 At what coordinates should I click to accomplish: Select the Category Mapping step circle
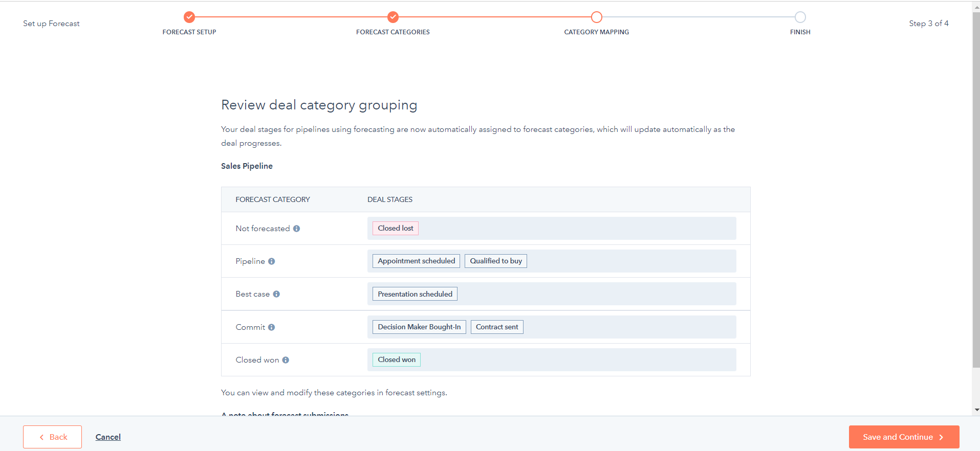pos(596,17)
